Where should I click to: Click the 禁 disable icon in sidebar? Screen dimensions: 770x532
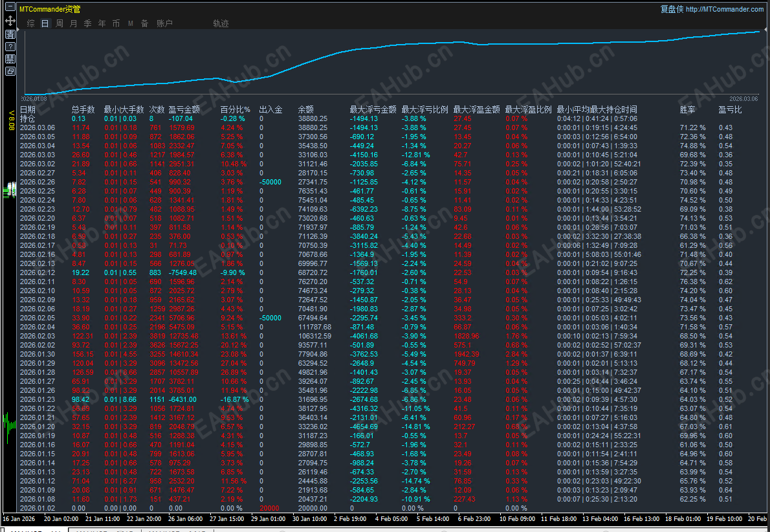point(10,59)
